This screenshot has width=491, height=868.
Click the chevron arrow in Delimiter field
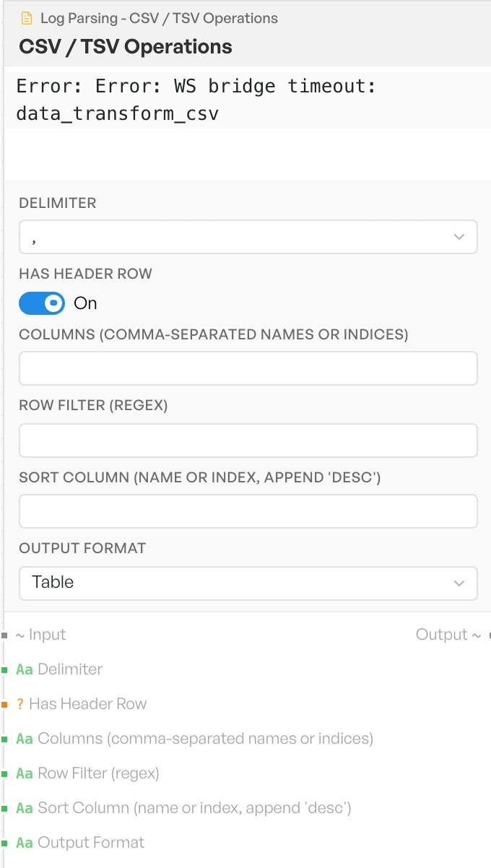tap(459, 237)
